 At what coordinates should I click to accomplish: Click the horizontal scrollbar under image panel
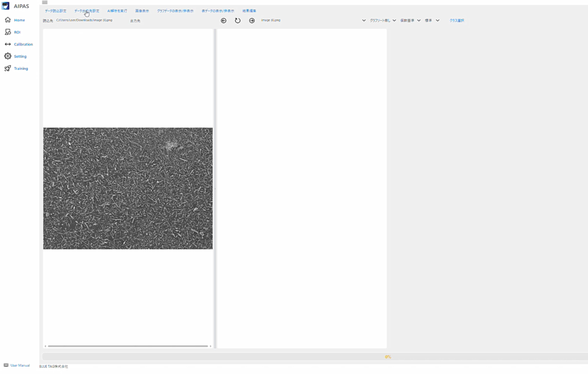coord(128,346)
